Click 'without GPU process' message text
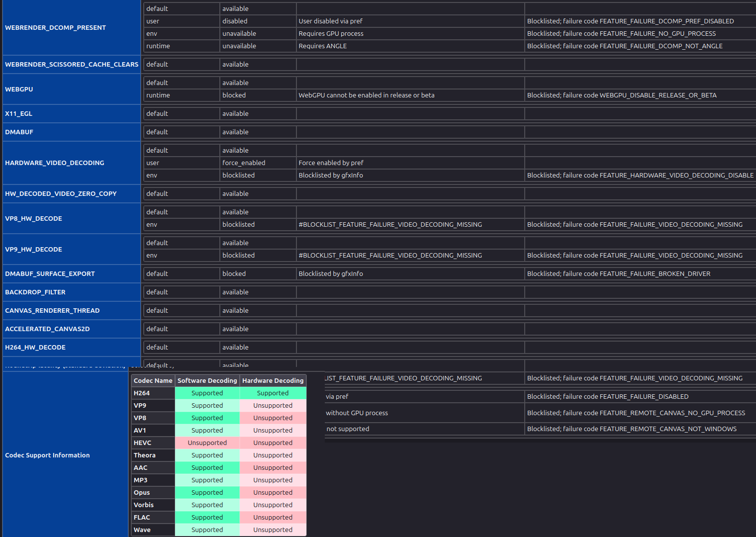756x537 pixels. [357, 413]
